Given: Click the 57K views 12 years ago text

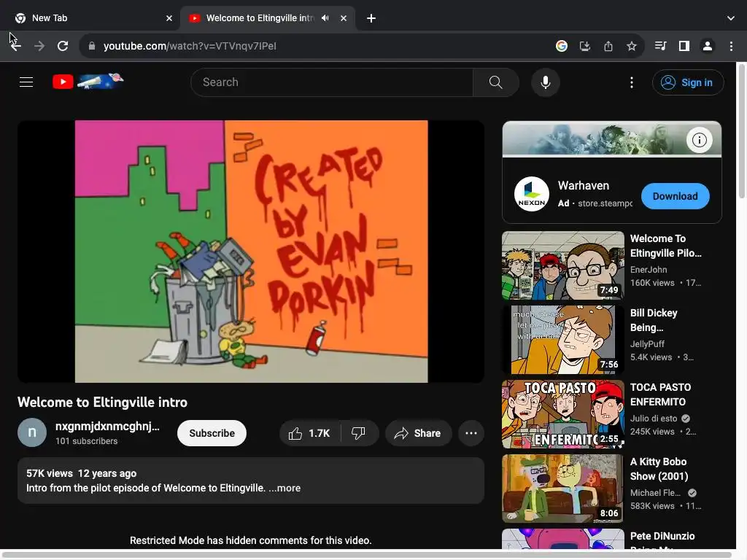Looking at the screenshot, I should pos(82,473).
